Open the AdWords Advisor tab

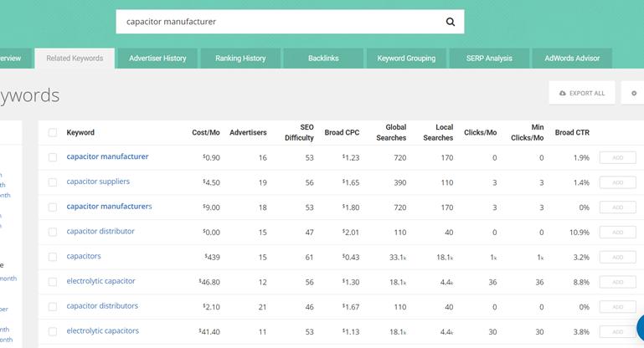point(573,59)
